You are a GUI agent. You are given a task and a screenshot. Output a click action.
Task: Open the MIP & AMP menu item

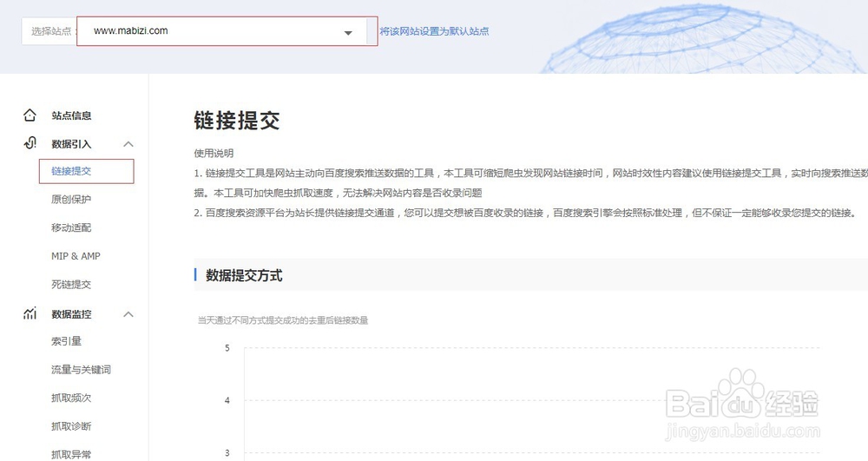tap(76, 256)
